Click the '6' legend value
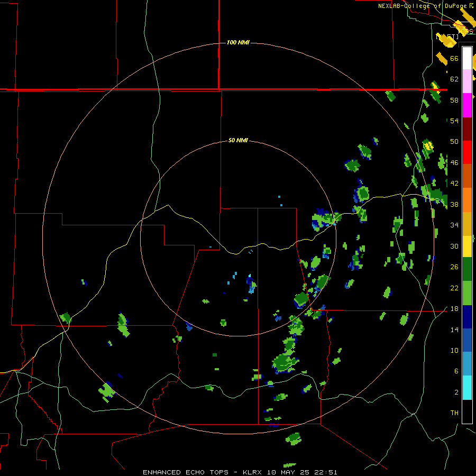This screenshot has width=476, height=476. point(456,371)
